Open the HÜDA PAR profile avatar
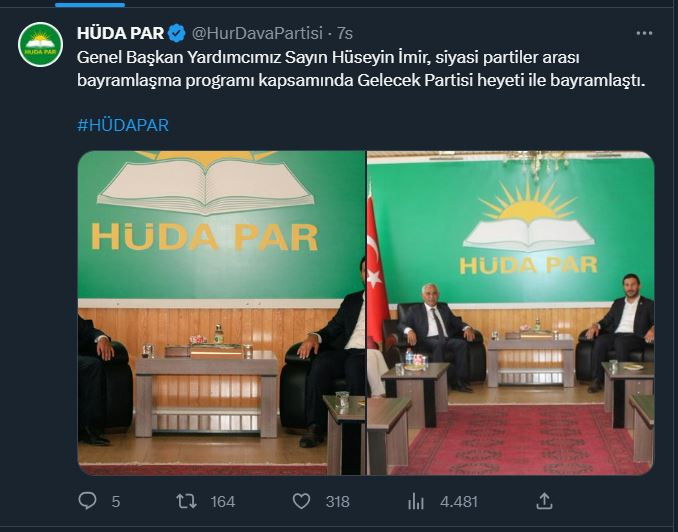 coord(41,45)
